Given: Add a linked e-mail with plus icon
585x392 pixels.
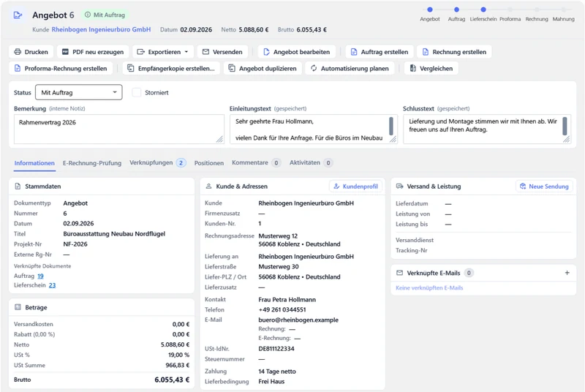Looking at the screenshot, I should (x=567, y=273).
